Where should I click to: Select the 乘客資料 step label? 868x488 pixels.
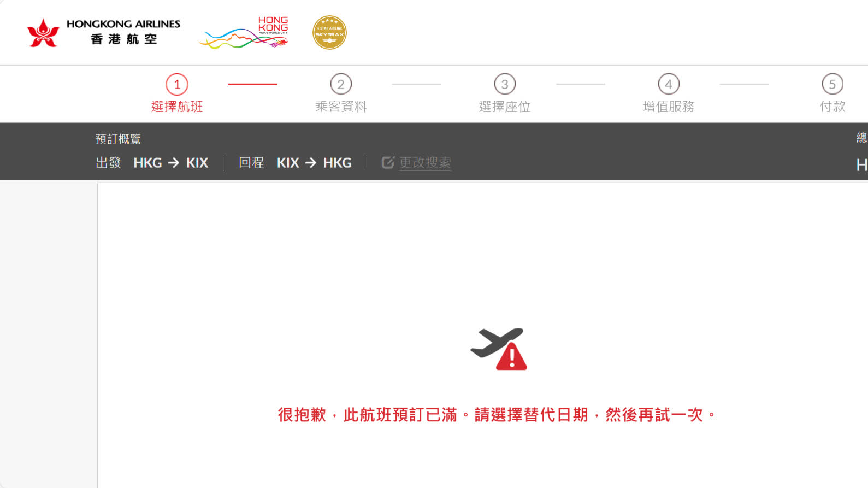[341, 107]
